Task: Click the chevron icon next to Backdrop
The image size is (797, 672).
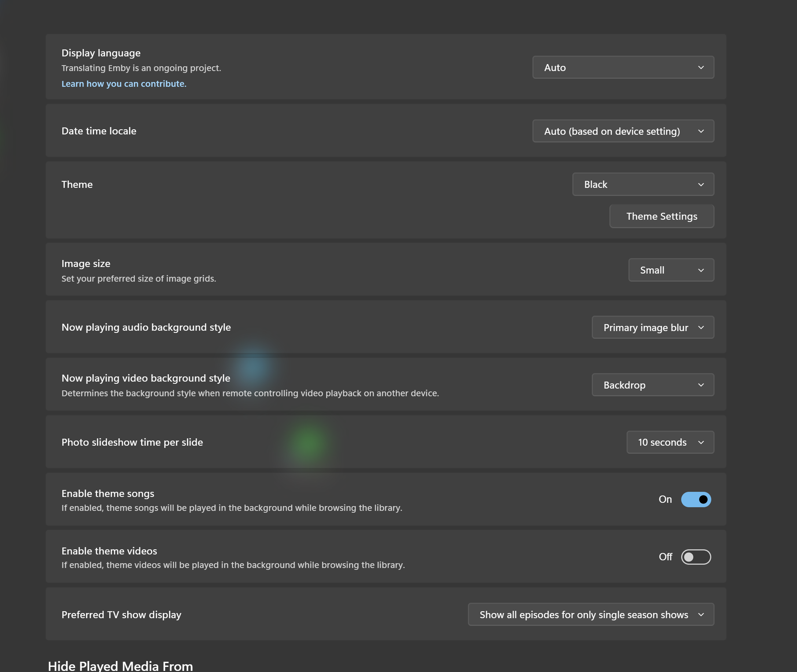Action: tap(702, 385)
